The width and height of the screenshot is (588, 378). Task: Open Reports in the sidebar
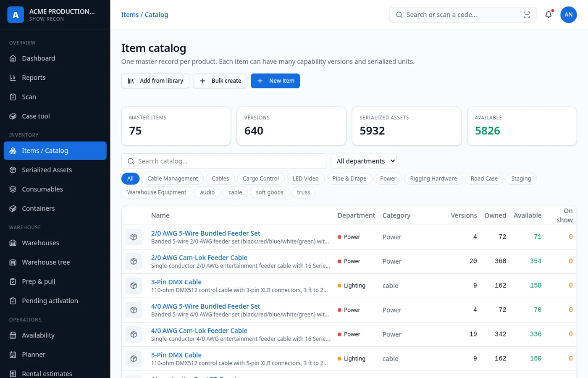click(x=55, y=78)
